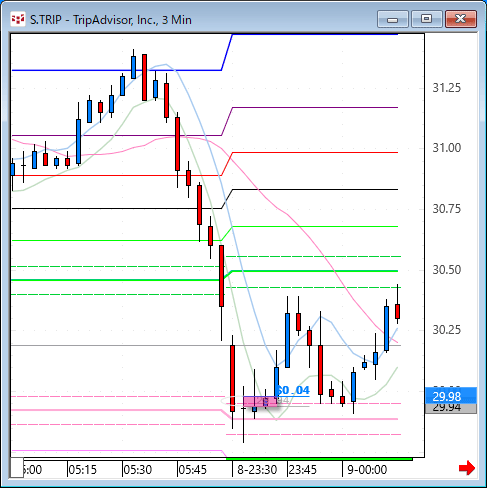Click the 30.75 price axis label
The image size is (487, 488).
(x=447, y=209)
